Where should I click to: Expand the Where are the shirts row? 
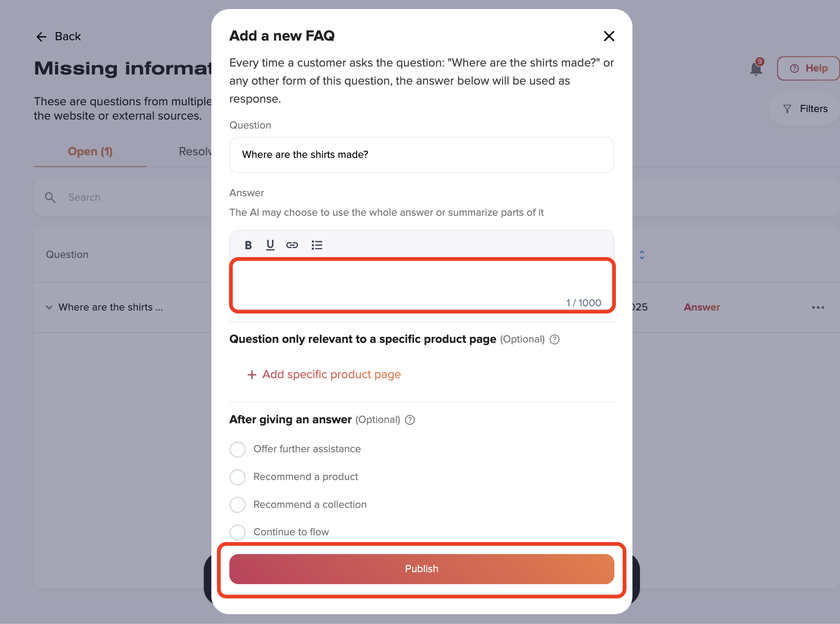coord(49,307)
